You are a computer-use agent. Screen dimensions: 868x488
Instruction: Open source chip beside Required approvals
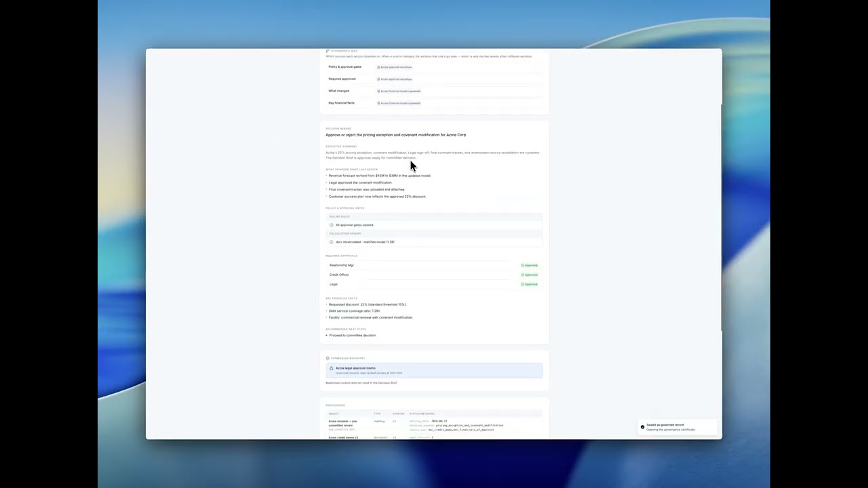point(395,79)
